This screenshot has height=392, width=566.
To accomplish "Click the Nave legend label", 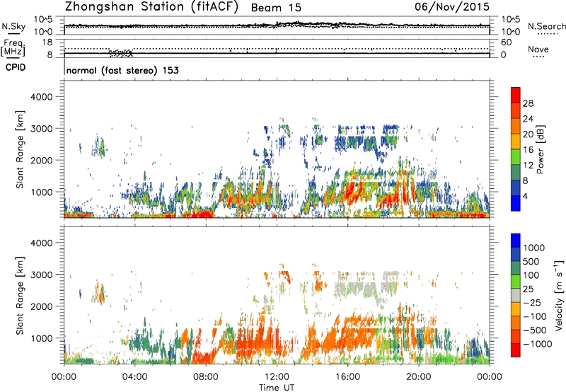I will (538, 50).
